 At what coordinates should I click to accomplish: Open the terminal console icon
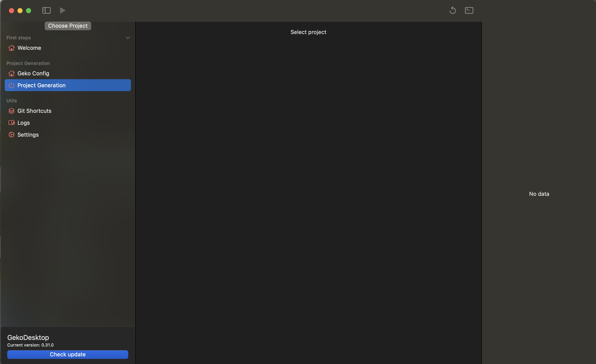click(x=469, y=10)
